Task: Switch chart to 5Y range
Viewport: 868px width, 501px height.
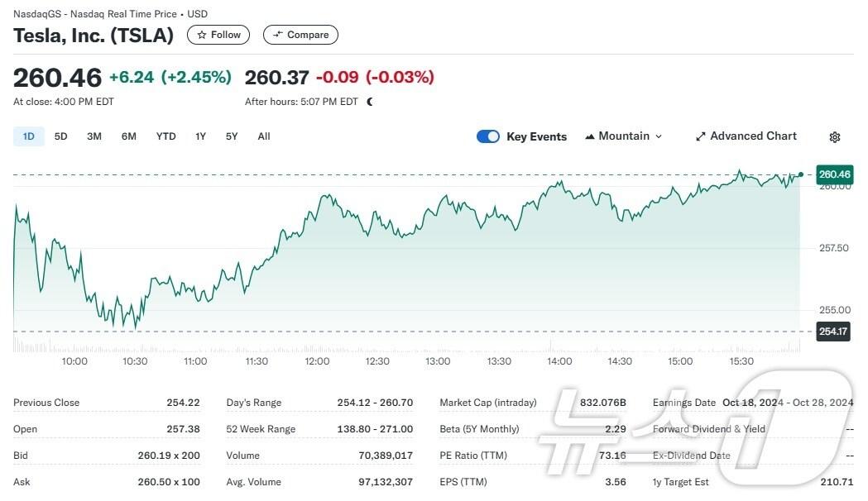Action: click(x=232, y=136)
